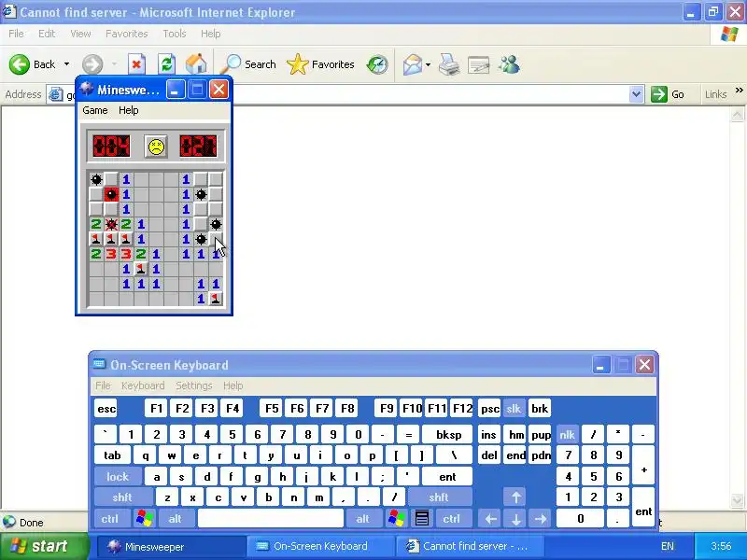
Task: Click the 3:56 clock in system tray
Action: tap(721, 546)
